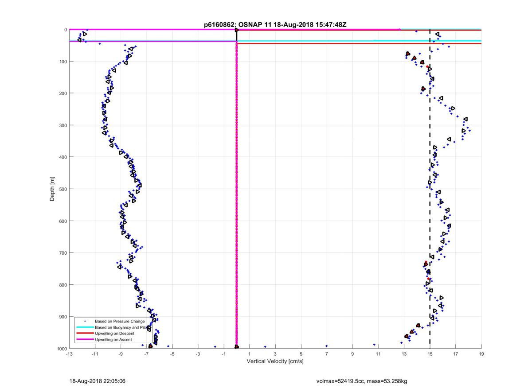The height and width of the screenshot is (392, 532).
Task: Click the x-axis tick label 7
Action: click(x=327, y=354)
